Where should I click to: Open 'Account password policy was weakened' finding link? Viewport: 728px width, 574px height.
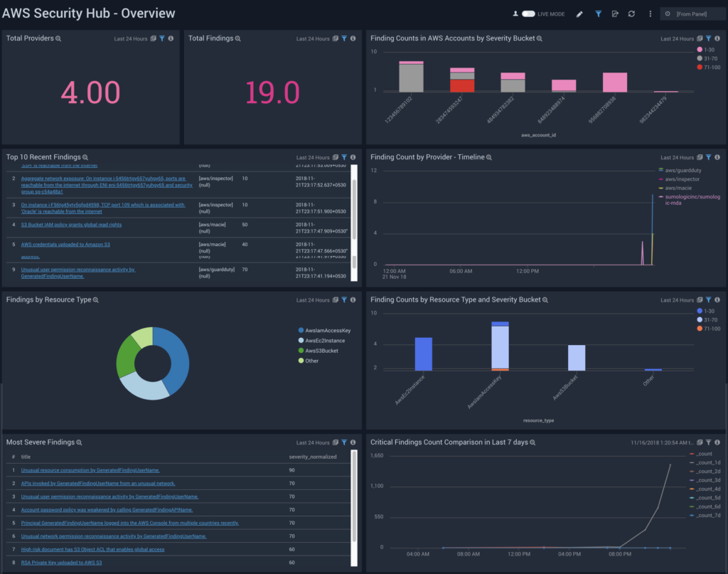(x=107, y=510)
